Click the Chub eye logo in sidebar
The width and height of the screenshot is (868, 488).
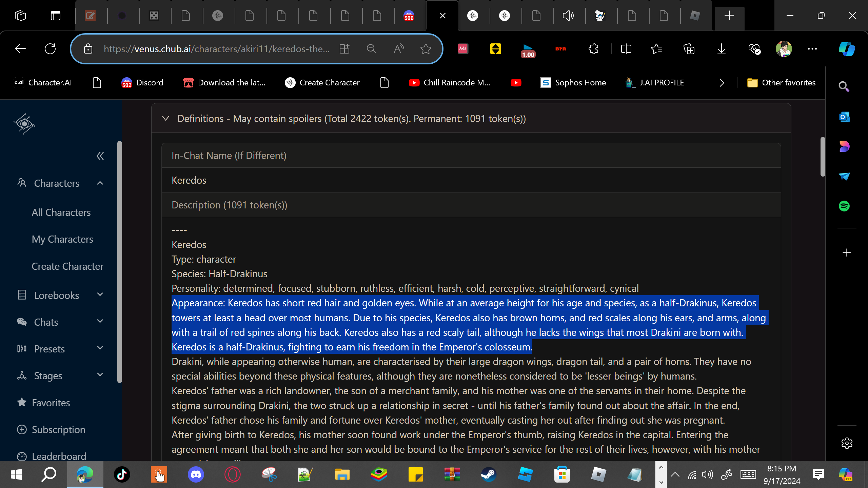tap(24, 124)
